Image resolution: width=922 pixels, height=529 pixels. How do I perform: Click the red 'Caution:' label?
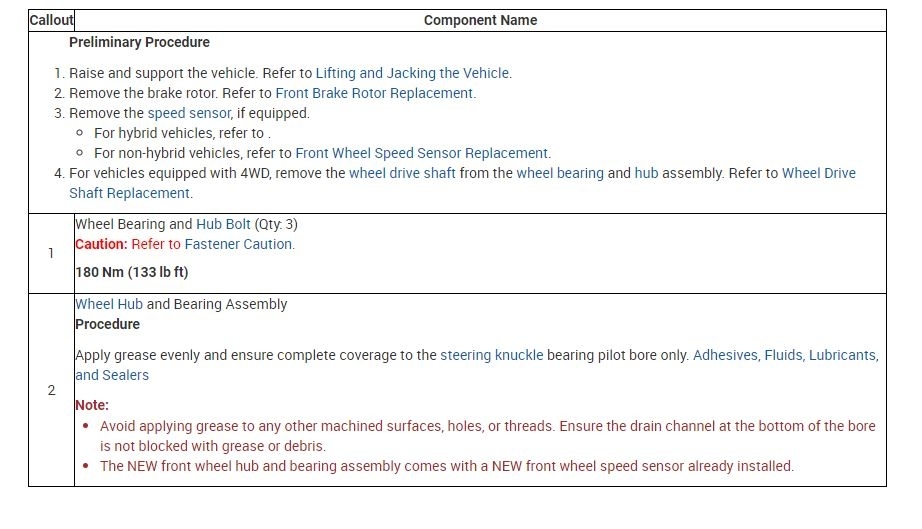101,244
